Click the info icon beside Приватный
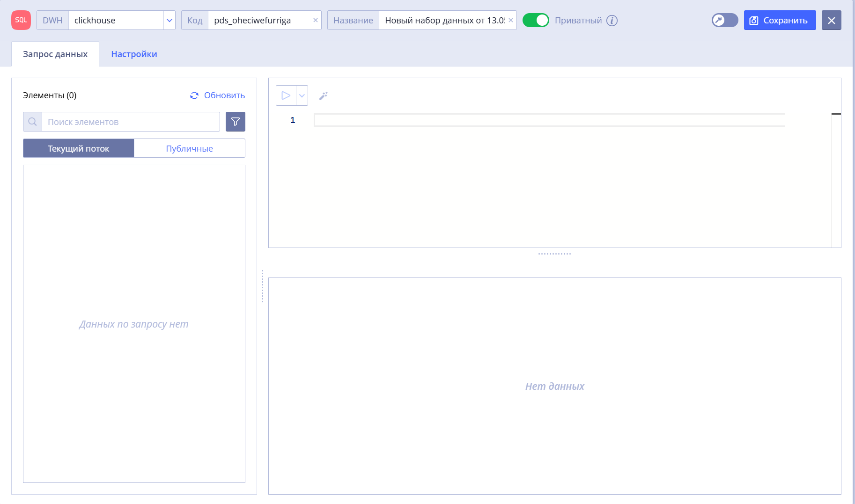Screen dimensions: 855x504 [x=612, y=21]
